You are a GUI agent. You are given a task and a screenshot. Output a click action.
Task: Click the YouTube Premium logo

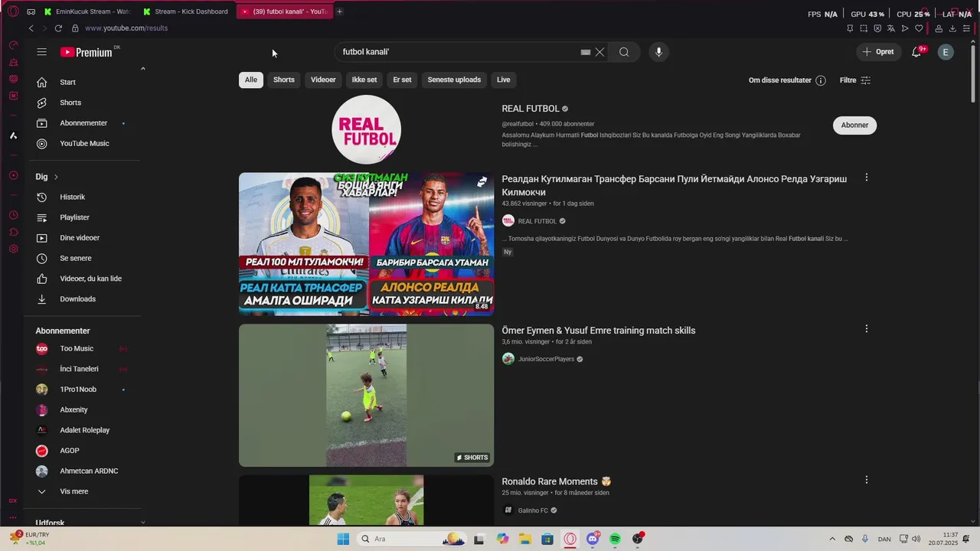87,52
